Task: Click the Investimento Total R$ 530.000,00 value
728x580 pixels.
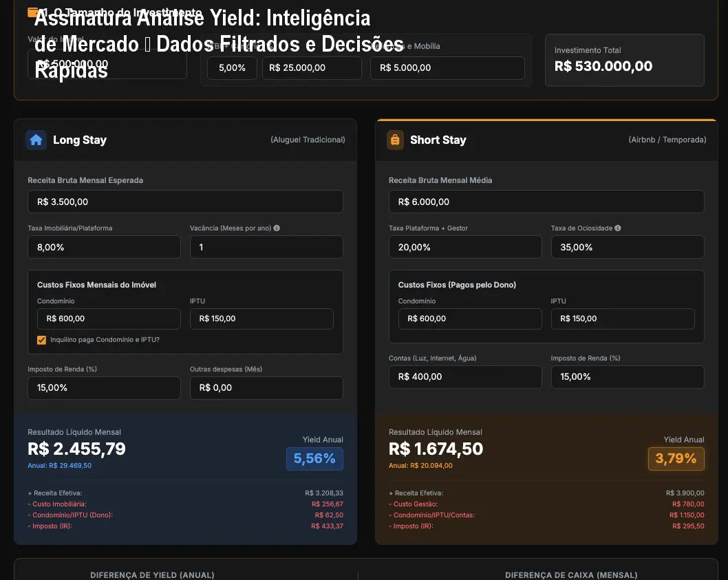Action: point(603,67)
